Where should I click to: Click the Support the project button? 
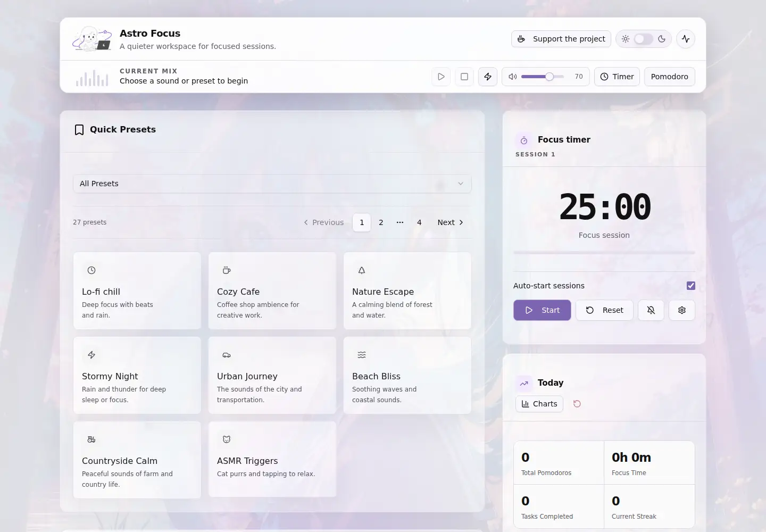561,39
